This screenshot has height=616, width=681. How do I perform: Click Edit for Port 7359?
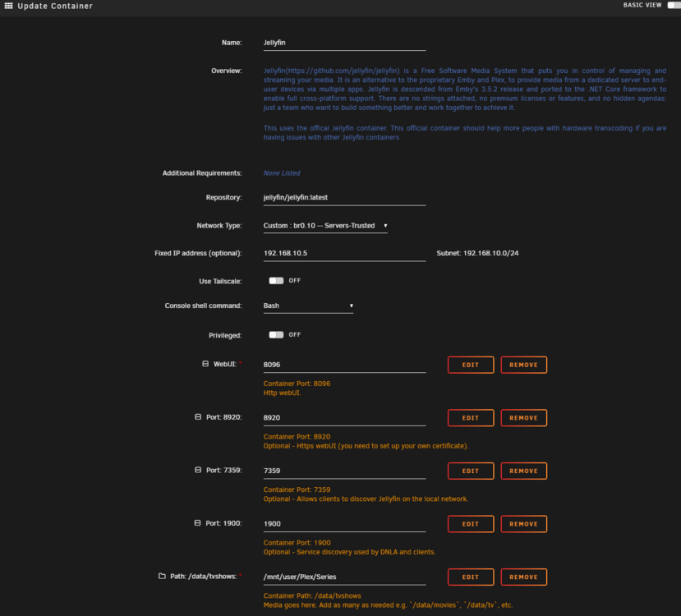pos(471,471)
